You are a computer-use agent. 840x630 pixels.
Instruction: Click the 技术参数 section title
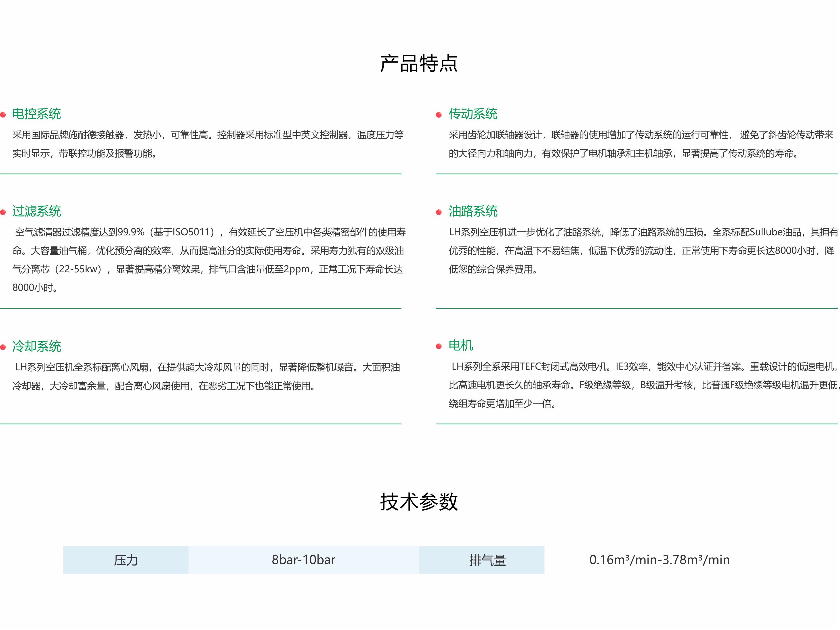pos(419,502)
